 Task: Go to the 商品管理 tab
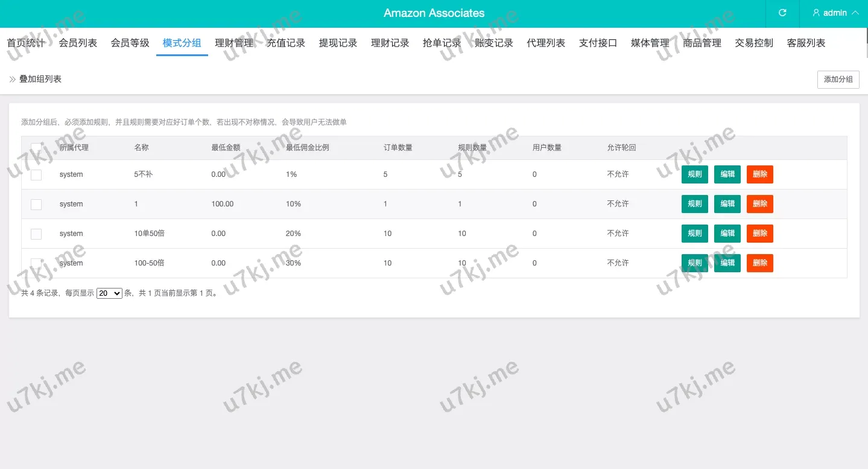[x=702, y=43]
